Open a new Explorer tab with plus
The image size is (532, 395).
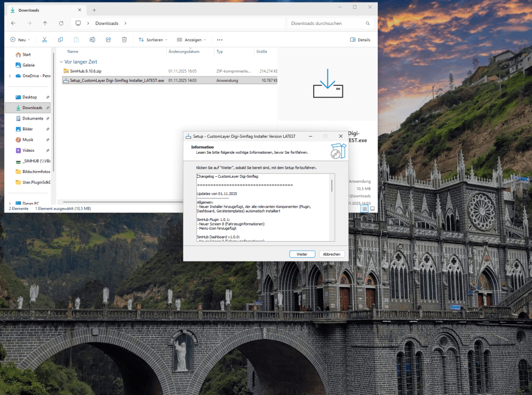[94, 10]
